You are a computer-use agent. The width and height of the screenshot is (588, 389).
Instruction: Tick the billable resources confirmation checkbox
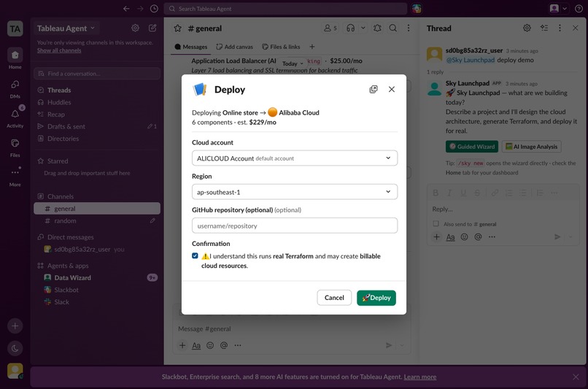195,256
